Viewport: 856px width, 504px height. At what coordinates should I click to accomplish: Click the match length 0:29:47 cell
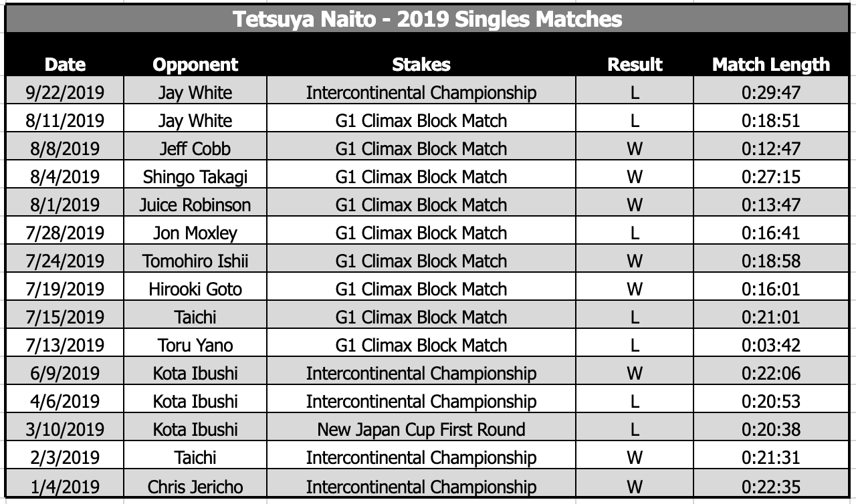771,92
